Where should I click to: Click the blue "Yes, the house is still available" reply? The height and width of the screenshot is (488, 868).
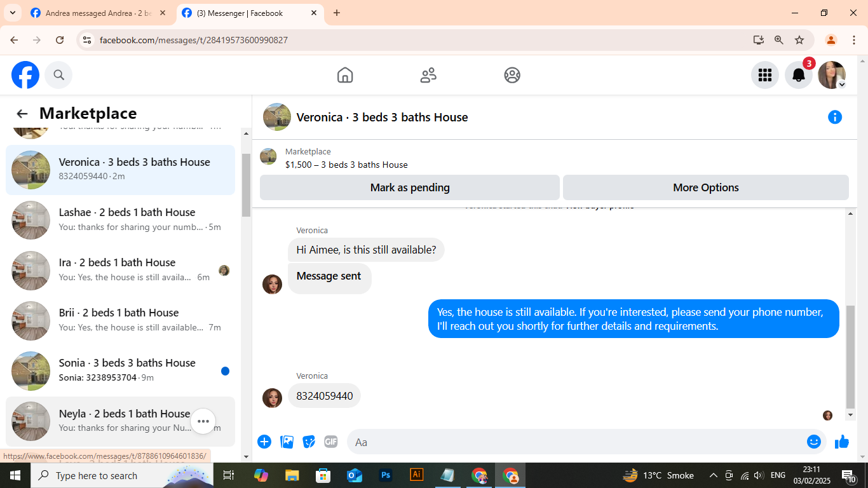click(634, 319)
